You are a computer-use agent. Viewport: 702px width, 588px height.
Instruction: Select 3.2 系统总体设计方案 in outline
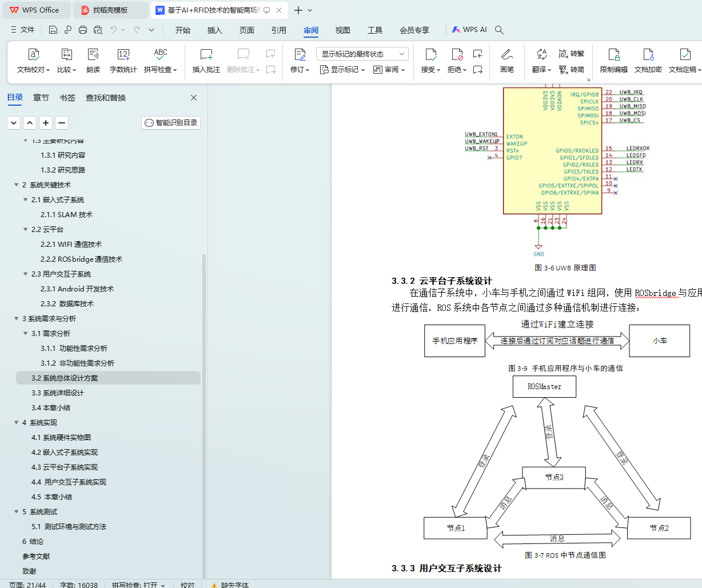pyautogui.click(x=108, y=378)
